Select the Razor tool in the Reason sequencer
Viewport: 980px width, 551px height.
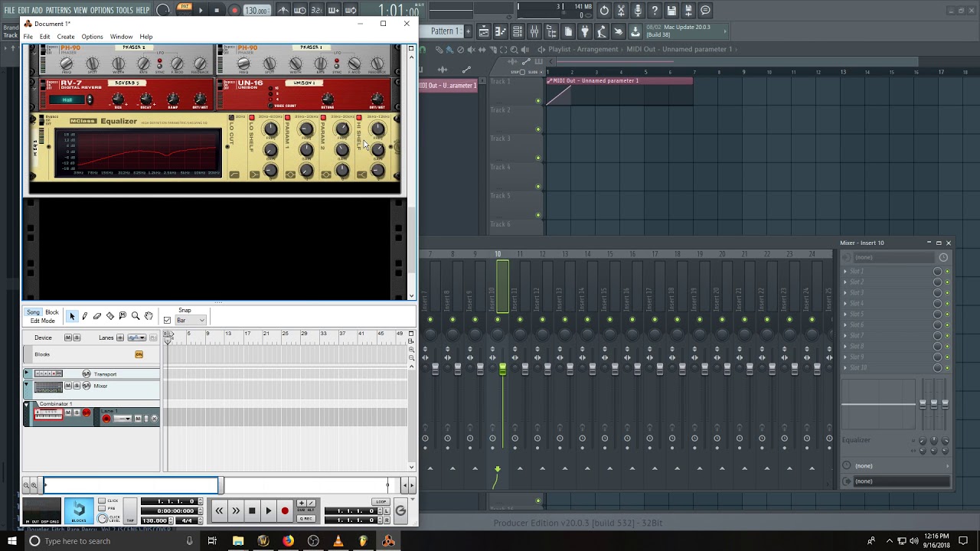[x=110, y=316]
